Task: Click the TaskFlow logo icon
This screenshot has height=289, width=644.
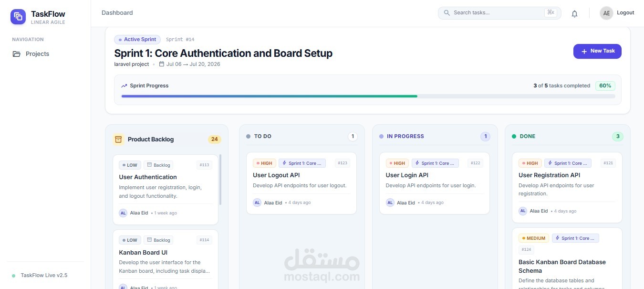Action: (18, 17)
